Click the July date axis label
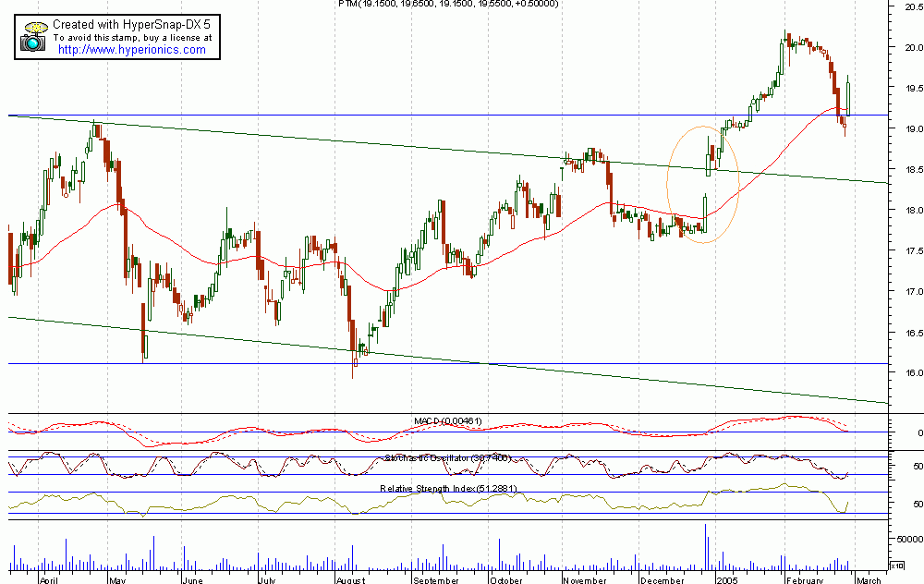The image size is (924, 584). tap(267, 580)
